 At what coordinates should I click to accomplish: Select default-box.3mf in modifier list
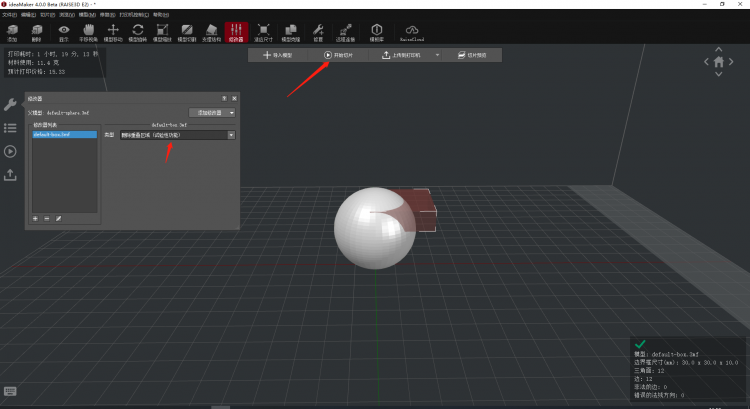point(65,134)
